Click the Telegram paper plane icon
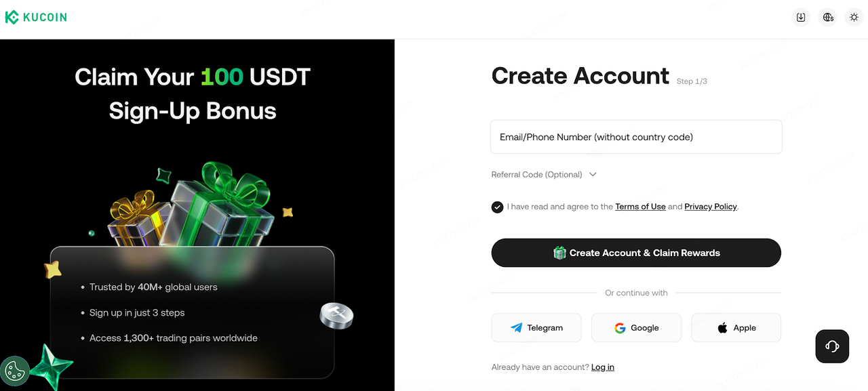This screenshot has height=391, width=868. click(x=517, y=328)
